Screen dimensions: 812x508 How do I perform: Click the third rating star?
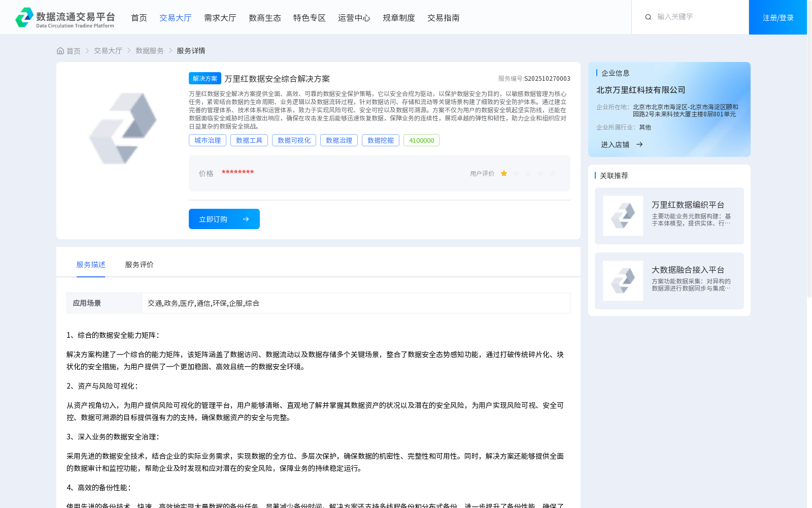(528, 174)
